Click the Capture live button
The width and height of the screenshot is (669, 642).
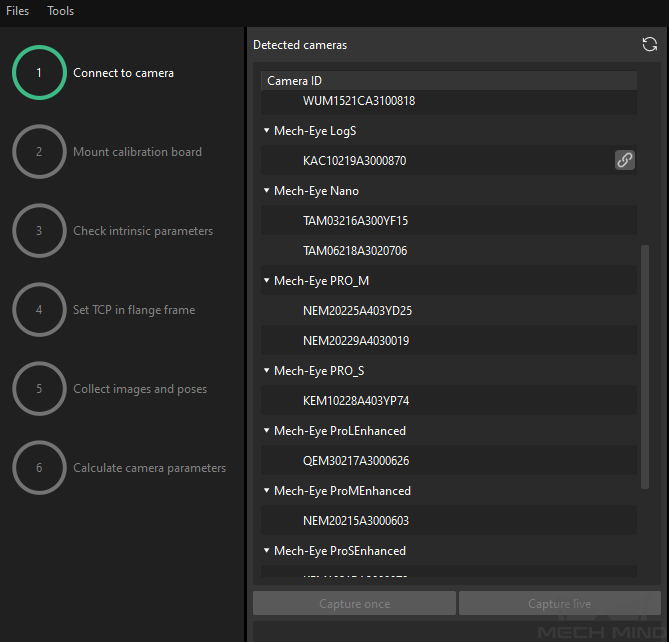(x=559, y=604)
